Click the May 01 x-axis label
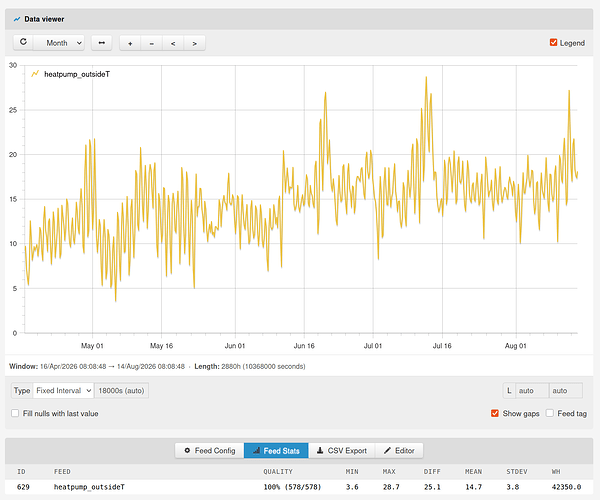Viewport: 600px width, 500px height. (x=92, y=346)
